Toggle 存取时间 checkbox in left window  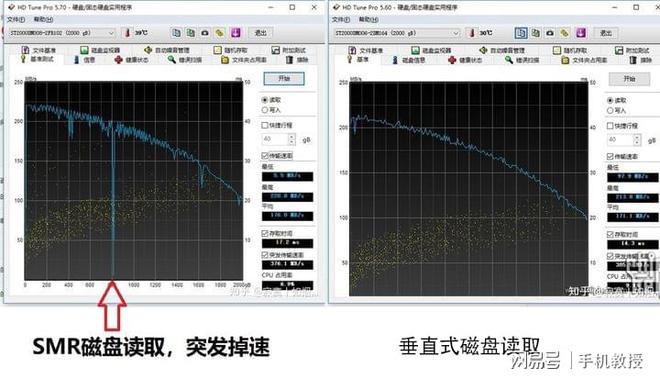tap(265, 233)
